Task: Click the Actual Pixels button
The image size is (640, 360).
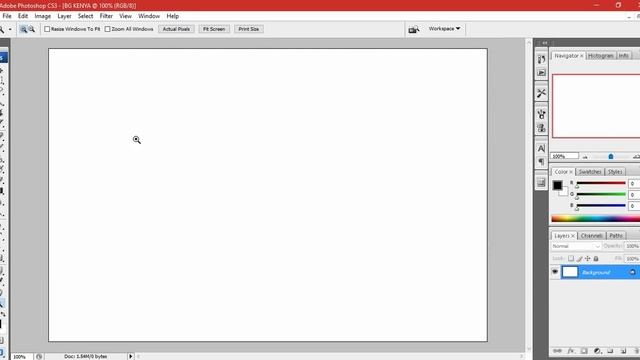Action: (176, 29)
